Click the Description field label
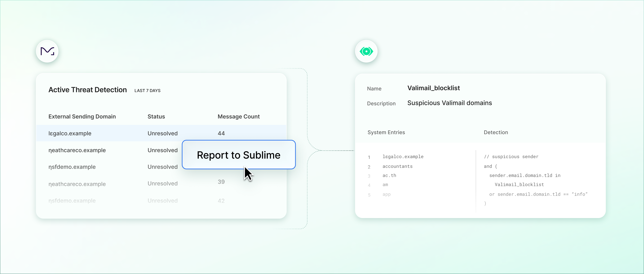The image size is (644, 274). point(381,104)
